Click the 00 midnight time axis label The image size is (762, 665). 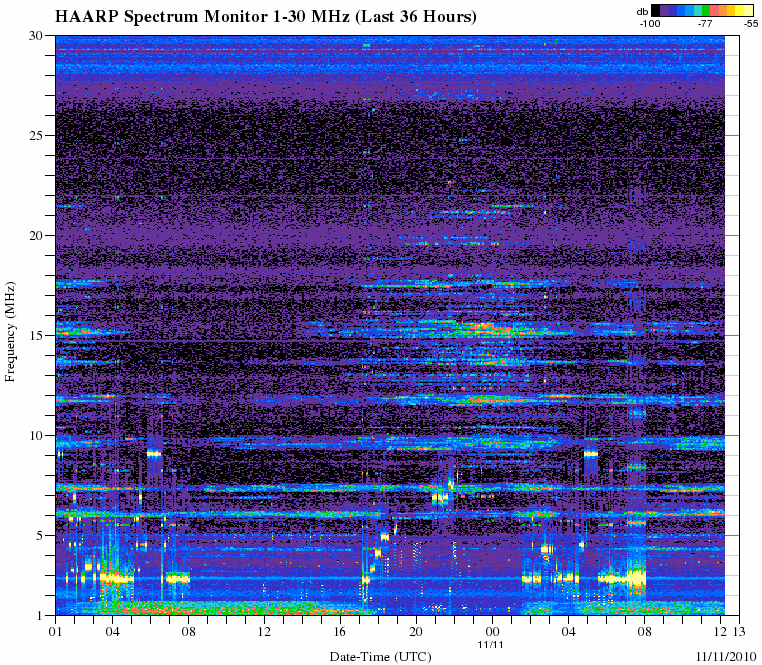tap(492, 631)
